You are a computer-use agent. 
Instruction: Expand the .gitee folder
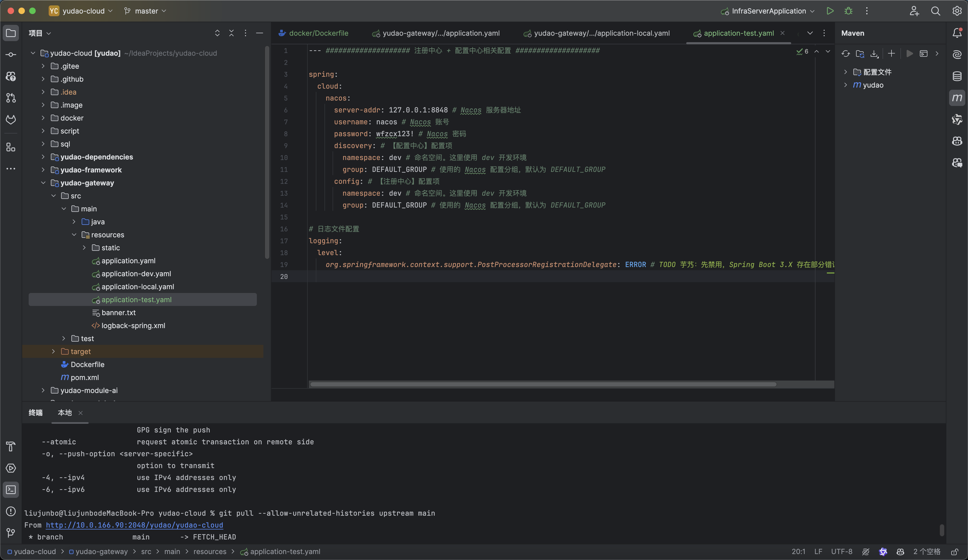(43, 66)
